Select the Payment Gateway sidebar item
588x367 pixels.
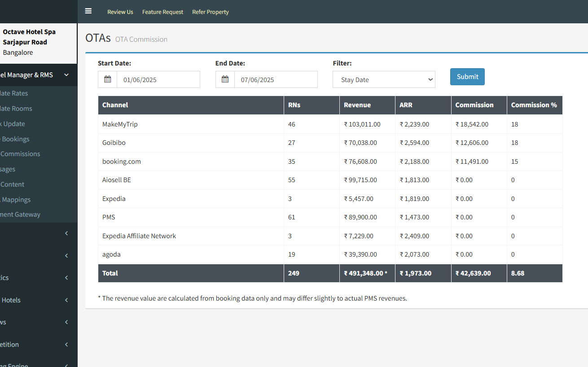[20, 214]
